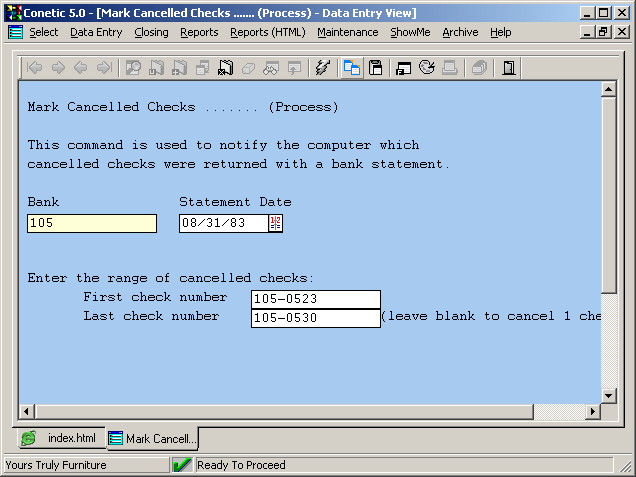Image resolution: width=636 pixels, height=477 pixels.
Task: Open the Statement Date calendar picker
Action: tap(276, 223)
